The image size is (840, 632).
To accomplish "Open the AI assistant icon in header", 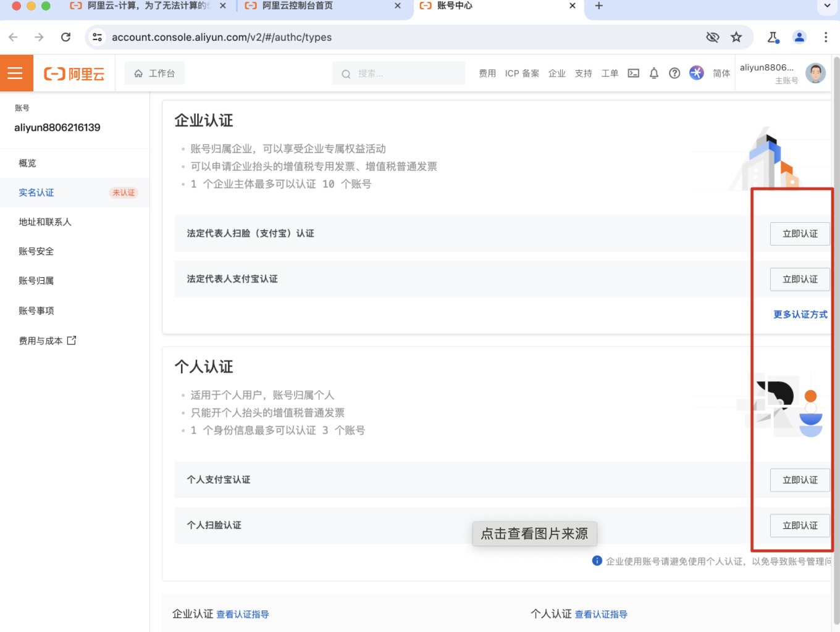I will (x=696, y=73).
